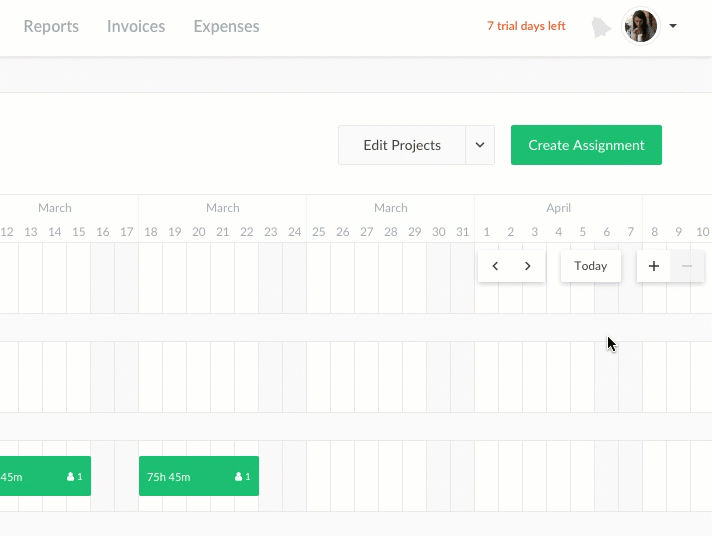
Task: Click the 7 trial days left link
Action: [x=526, y=27]
